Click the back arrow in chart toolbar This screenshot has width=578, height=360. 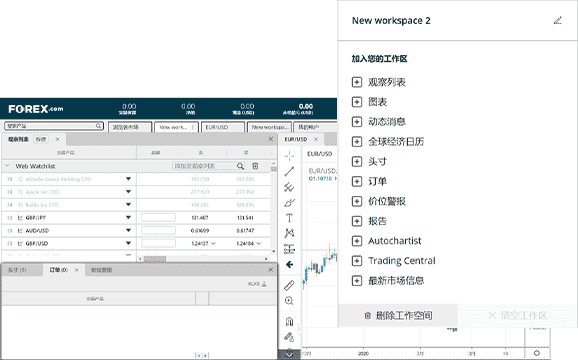(x=289, y=265)
